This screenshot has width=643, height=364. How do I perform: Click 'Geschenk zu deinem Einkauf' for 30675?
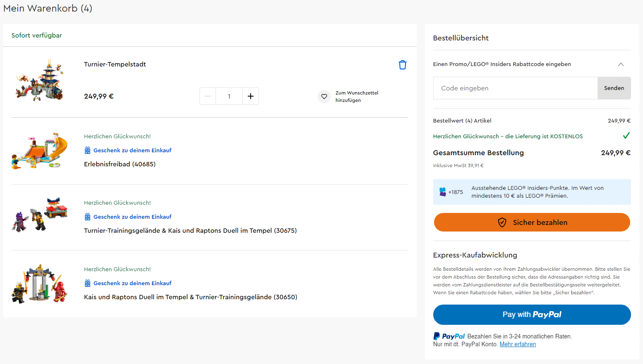click(x=133, y=217)
